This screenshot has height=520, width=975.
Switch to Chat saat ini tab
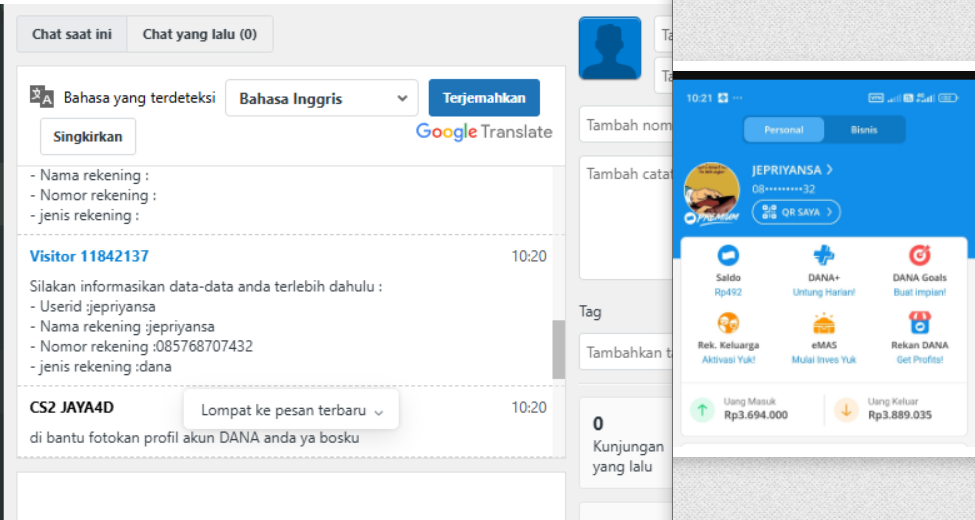72,34
